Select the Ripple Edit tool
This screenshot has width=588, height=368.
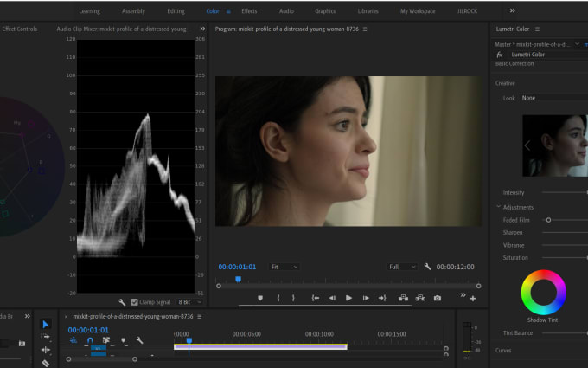45,350
